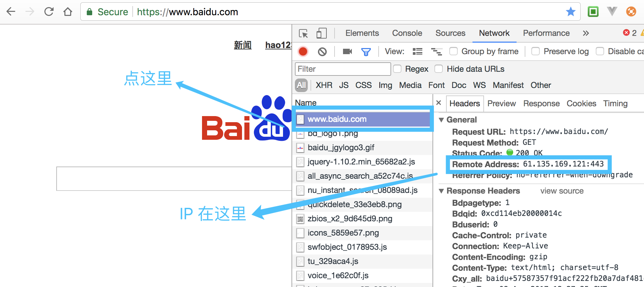Filter requests by Other type
Image resolution: width=644 pixels, height=287 pixels.
(x=541, y=85)
